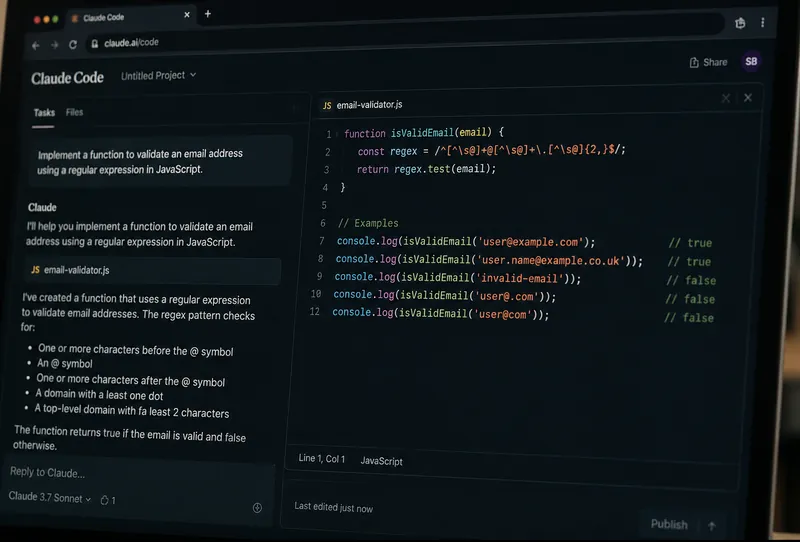Image resolution: width=800 pixels, height=542 pixels.
Task: Reload the claude.ai/code page
Action: tap(73, 44)
